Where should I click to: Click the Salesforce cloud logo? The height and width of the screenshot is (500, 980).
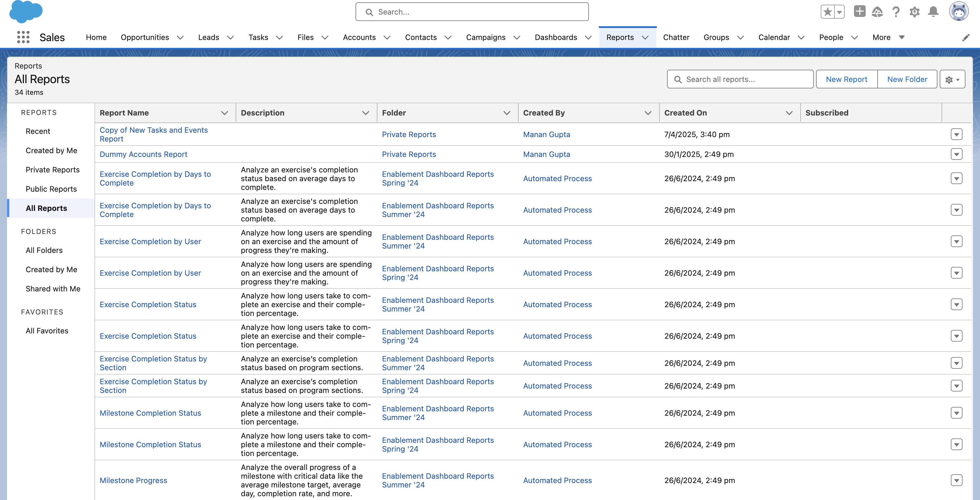point(26,11)
